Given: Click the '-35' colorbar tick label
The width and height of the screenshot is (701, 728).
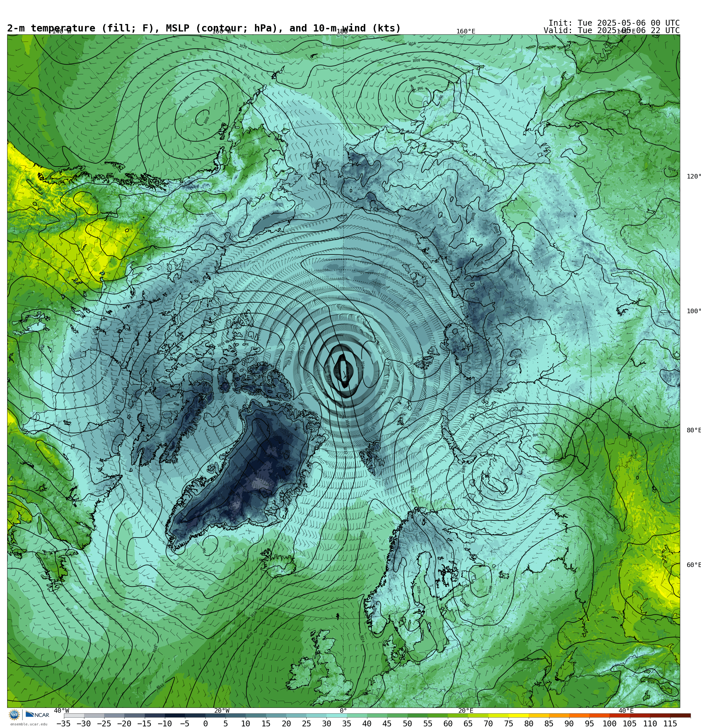Looking at the screenshot, I should pos(64,723).
